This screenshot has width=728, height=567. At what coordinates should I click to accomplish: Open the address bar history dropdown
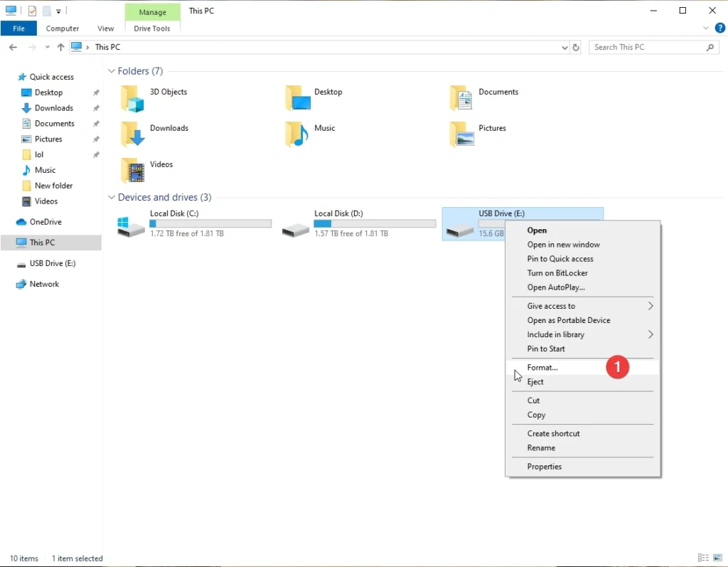point(564,47)
